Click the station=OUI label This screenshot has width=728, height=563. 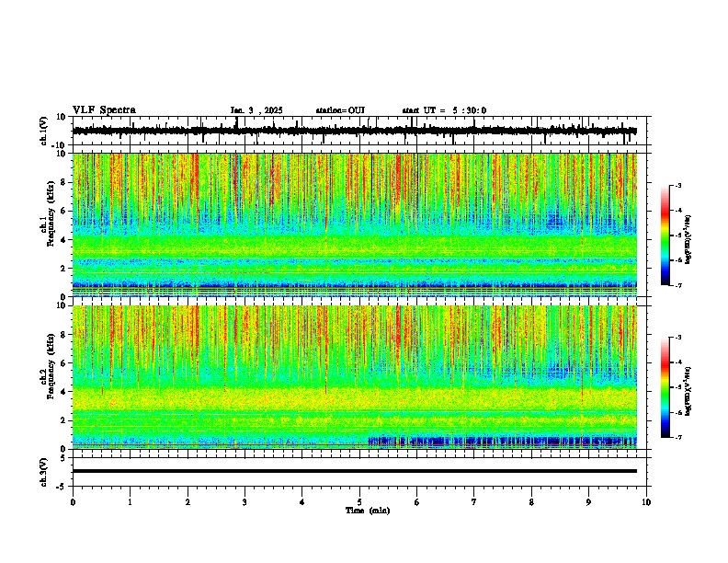coord(340,110)
